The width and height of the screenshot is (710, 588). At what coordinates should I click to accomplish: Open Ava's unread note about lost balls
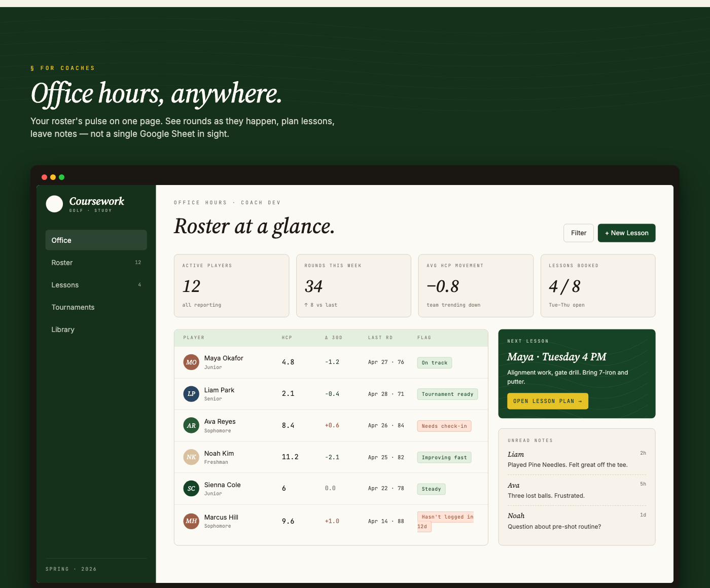577,490
